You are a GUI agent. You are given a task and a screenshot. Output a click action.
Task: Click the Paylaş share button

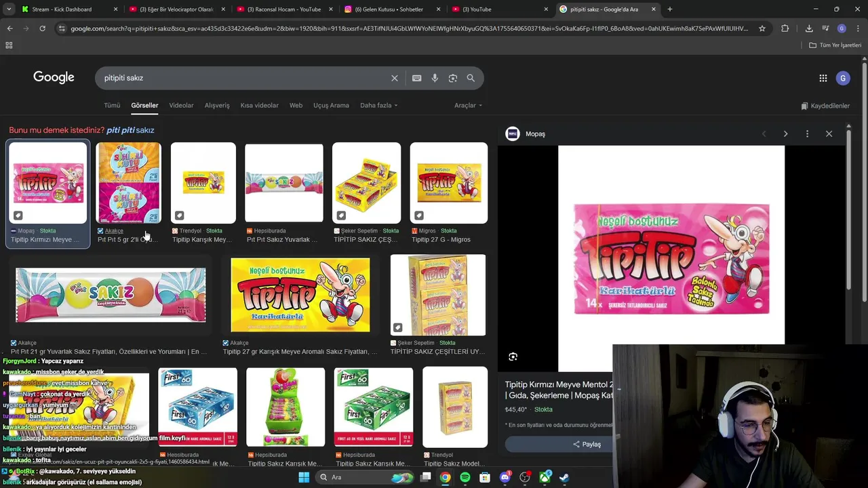pos(587,444)
